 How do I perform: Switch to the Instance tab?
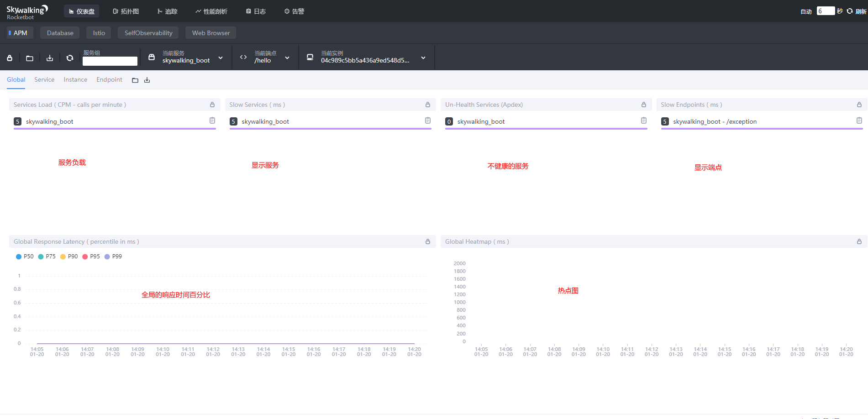[x=75, y=79]
